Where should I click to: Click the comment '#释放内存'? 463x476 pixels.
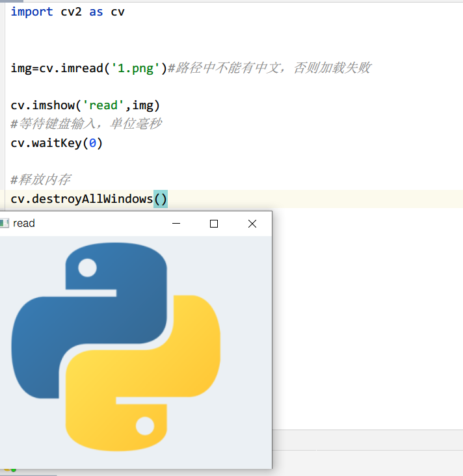coord(40,179)
